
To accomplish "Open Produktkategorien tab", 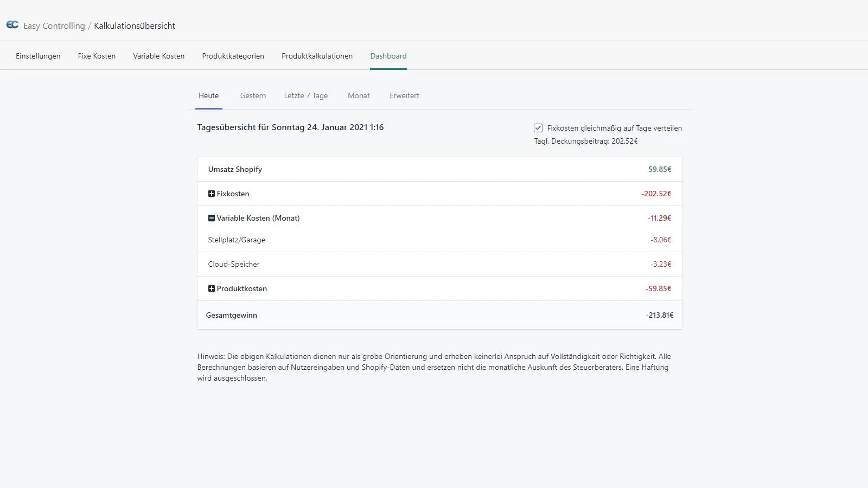I will click(x=233, y=56).
